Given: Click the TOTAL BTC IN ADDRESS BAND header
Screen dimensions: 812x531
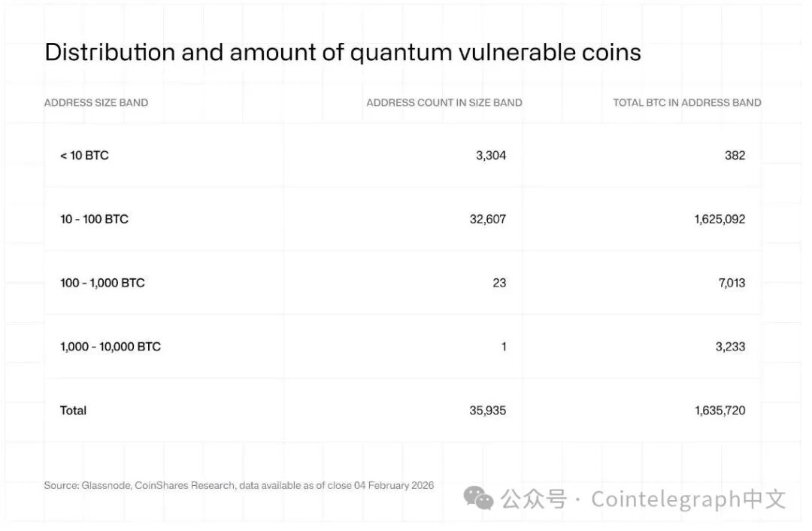Looking at the screenshot, I should point(686,102).
